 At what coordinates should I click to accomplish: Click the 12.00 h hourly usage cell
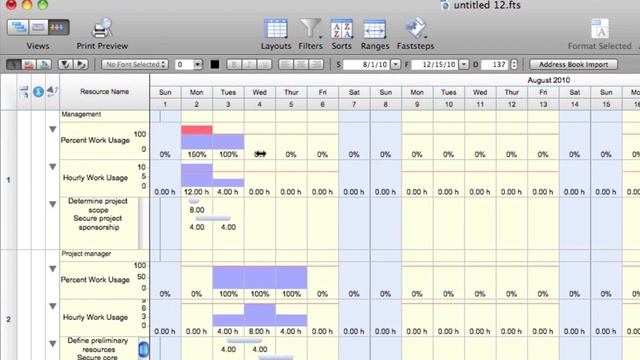196,192
